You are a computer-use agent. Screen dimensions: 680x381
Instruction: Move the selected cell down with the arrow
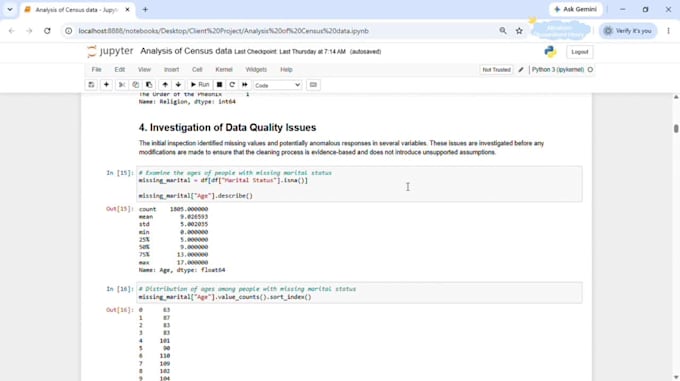tap(178, 85)
